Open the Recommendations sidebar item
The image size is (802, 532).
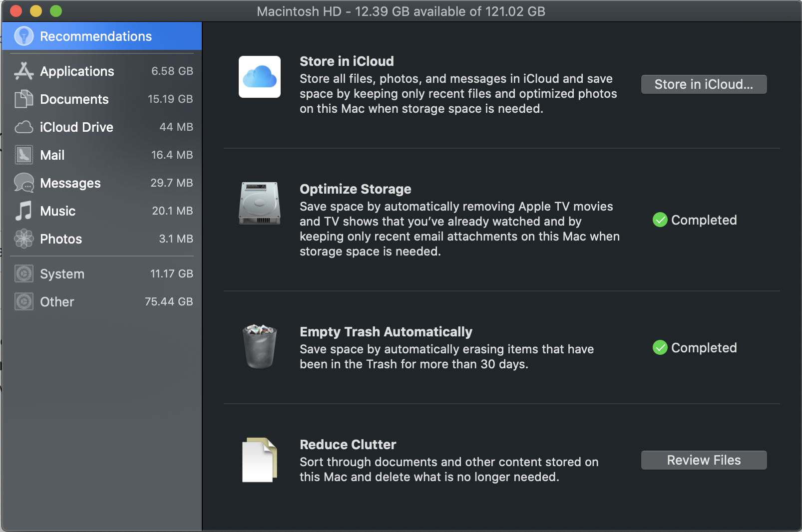[x=96, y=36]
